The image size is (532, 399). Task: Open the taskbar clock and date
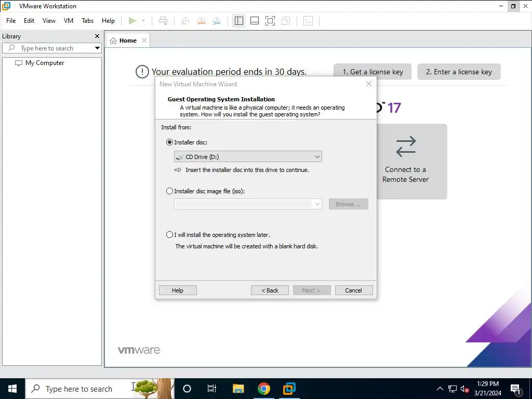(x=487, y=389)
